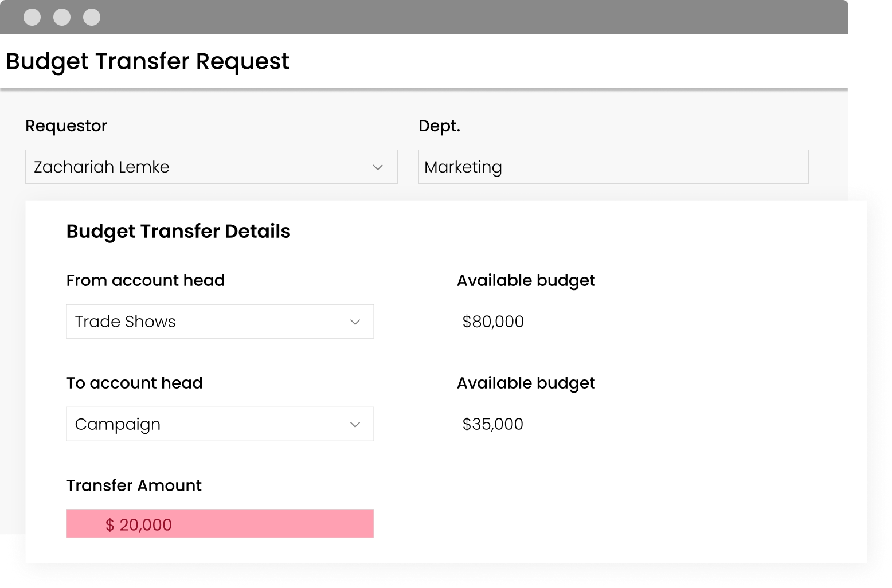Screen dimensions: 892x588
Task: Click the rightmost window control dot
Action: click(x=92, y=17)
